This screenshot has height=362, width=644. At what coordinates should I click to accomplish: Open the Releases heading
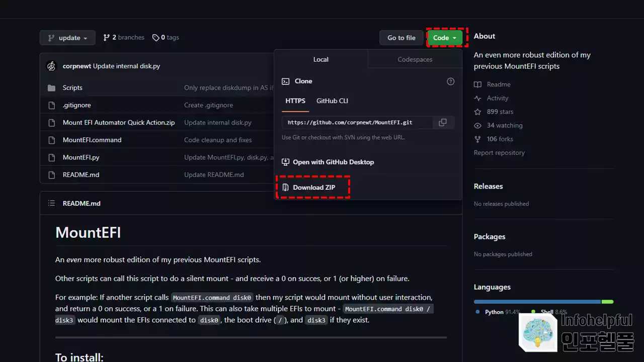pyautogui.click(x=488, y=187)
